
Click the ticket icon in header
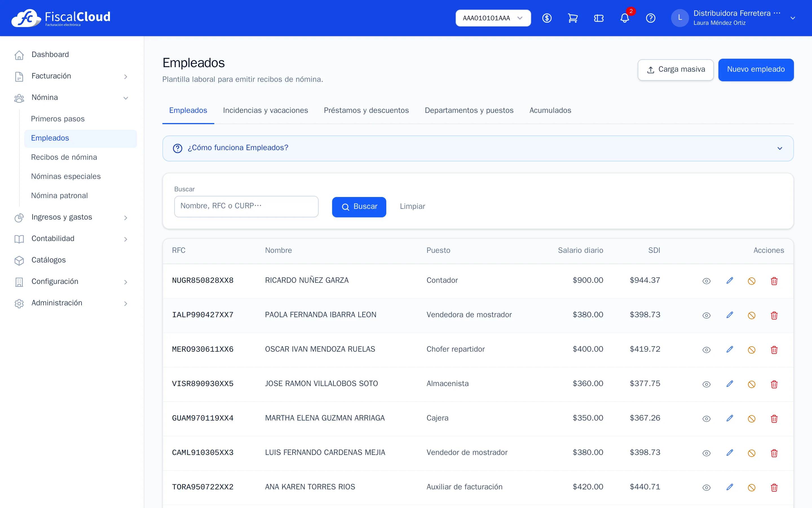(599, 18)
